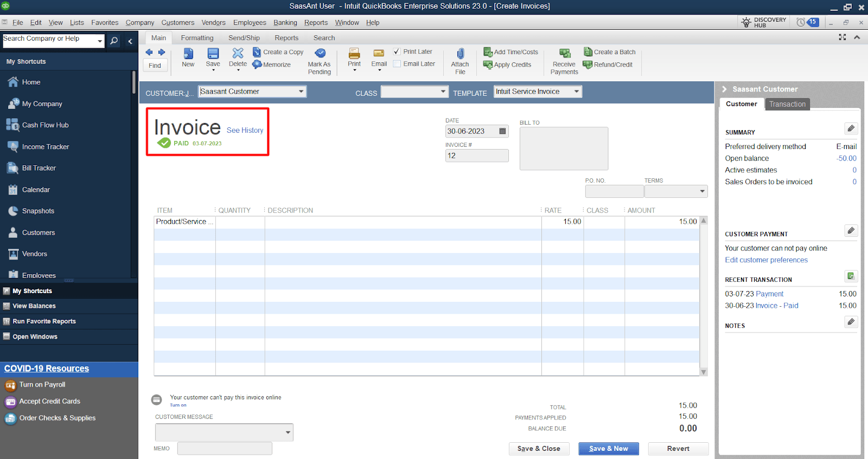This screenshot has height=459, width=868.
Task: Switch to Formatting tab
Action: (x=197, y=38)
